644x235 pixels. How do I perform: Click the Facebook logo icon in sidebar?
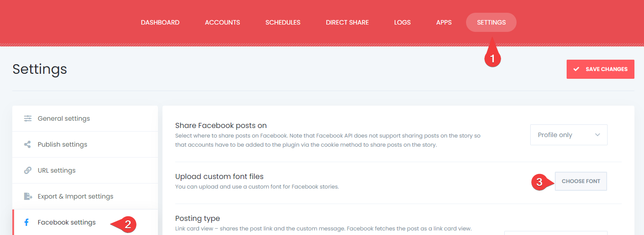tap(27, 222)
